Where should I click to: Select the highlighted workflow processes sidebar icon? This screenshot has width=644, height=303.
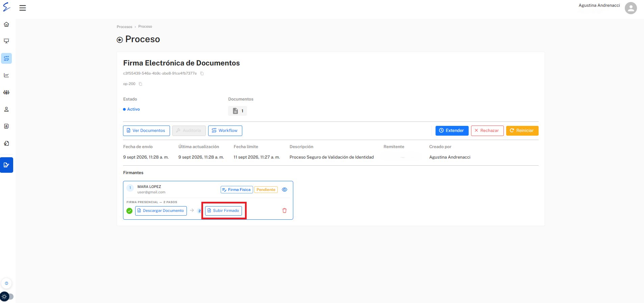coord(6,58)
